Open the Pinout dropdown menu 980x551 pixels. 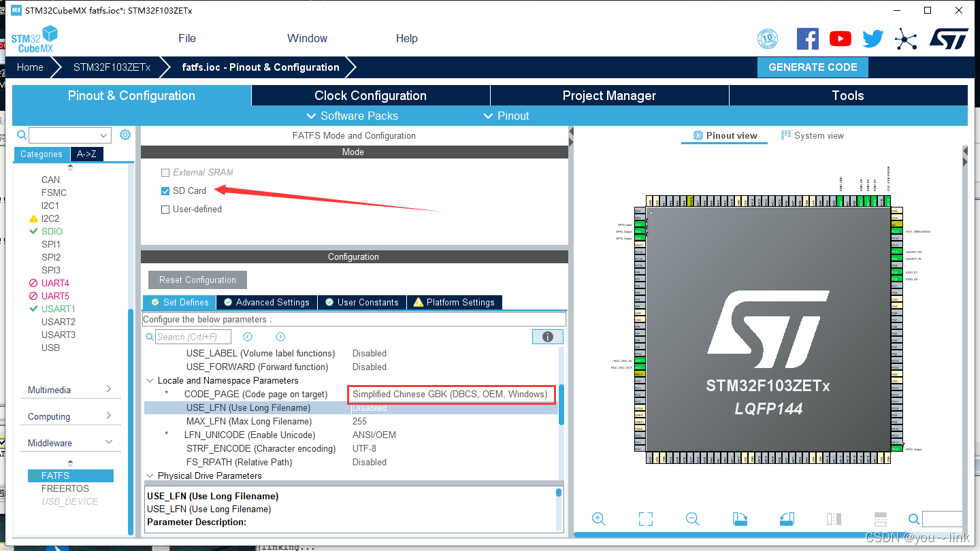pyautogui.click(x=506, y=116)
